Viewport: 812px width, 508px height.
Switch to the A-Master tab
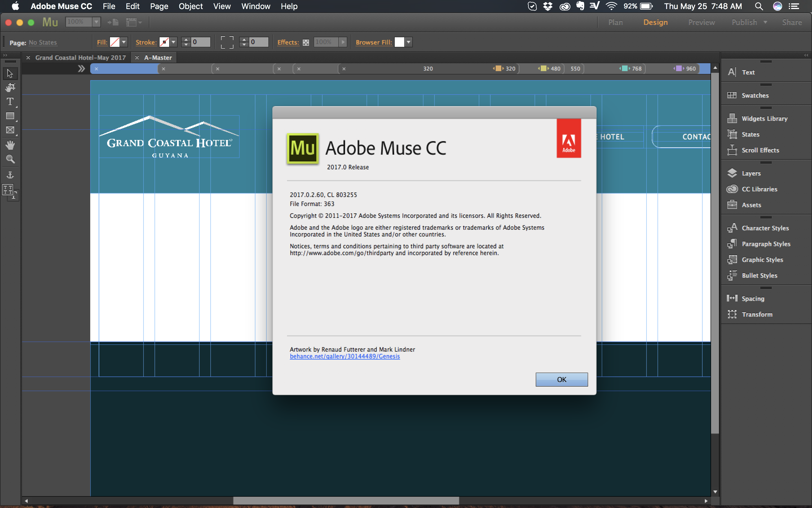(x=158, y=58)
